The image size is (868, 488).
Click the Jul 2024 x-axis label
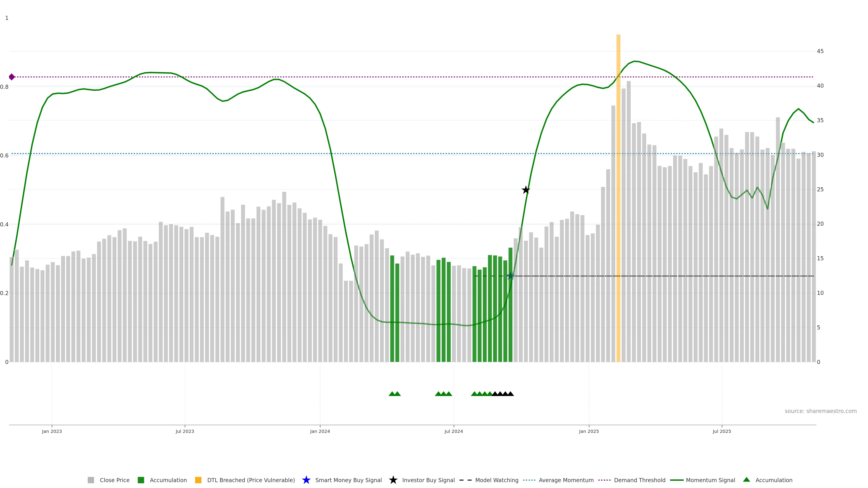(453, 432)
